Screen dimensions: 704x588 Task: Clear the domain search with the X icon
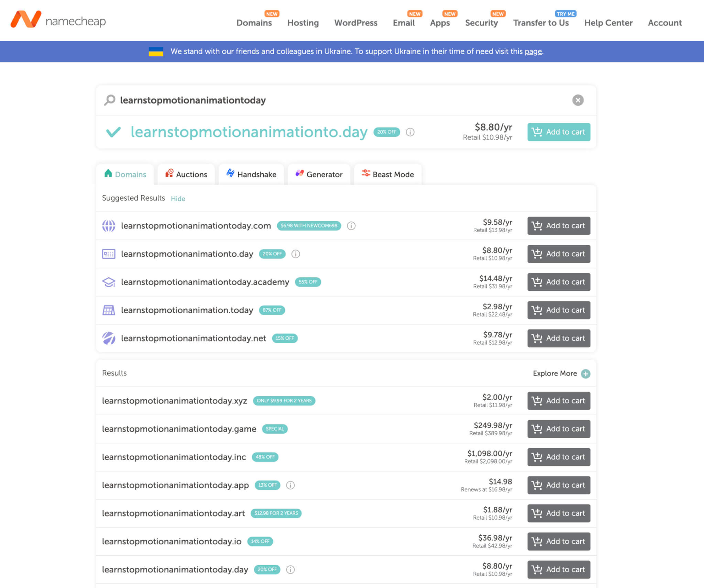[x=577, y=100]
